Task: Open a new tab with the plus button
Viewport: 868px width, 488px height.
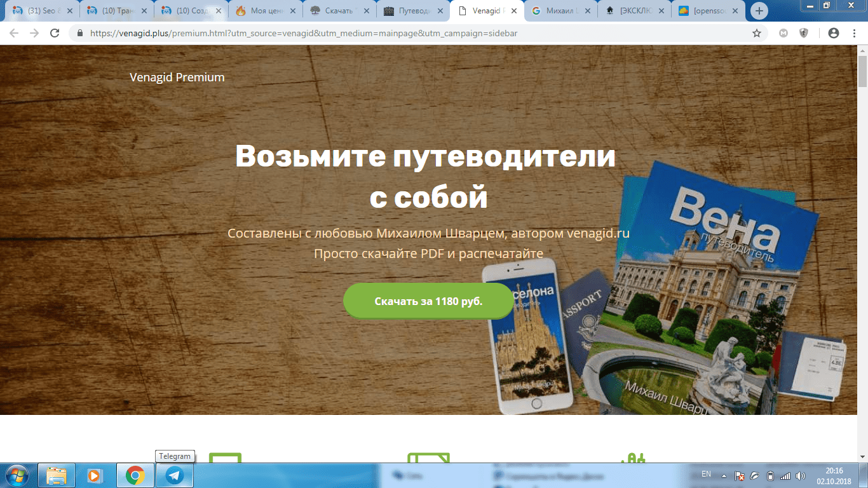Action: click(759, 11)
